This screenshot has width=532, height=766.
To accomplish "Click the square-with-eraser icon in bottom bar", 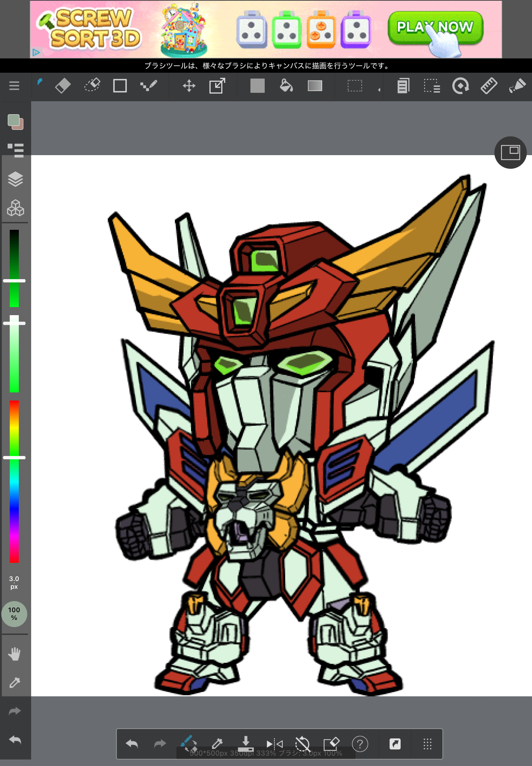I will click(331, 744).
